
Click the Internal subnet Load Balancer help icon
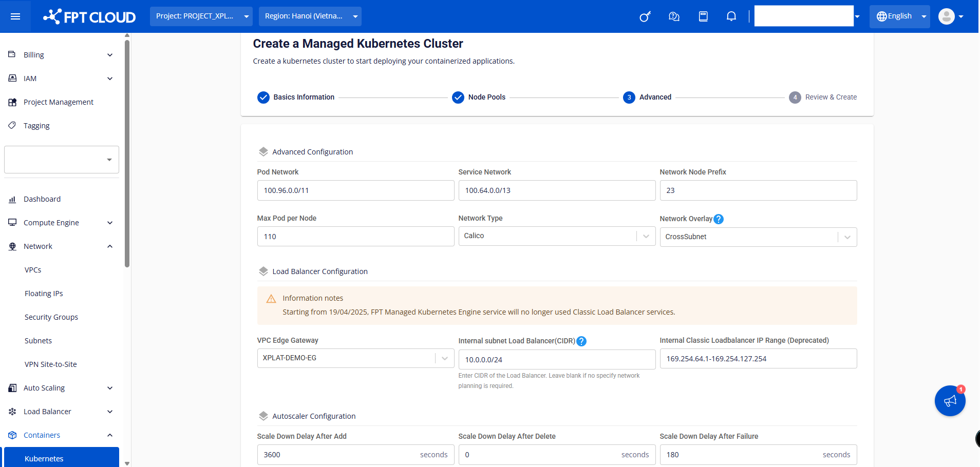point(581,341)
